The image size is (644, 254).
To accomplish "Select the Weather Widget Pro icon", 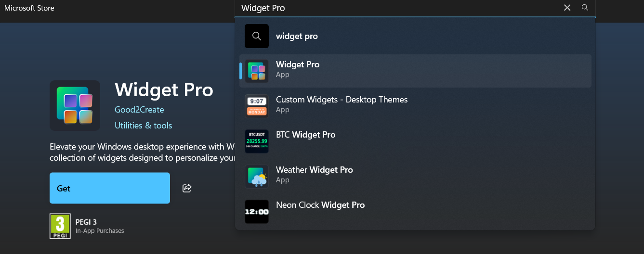I will [x=257, y=177].
